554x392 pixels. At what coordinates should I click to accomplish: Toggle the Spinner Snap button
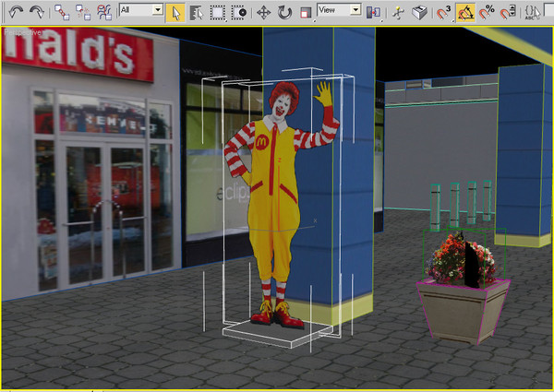coord(508,13)
